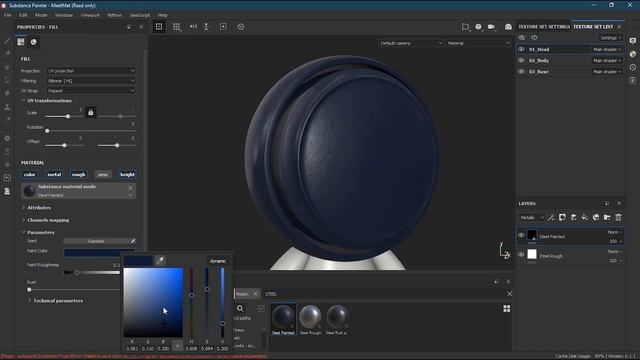Toggle visibility of 01_Head texture set
The height and width of the screenshot is (360, 640).
point(521,49)
